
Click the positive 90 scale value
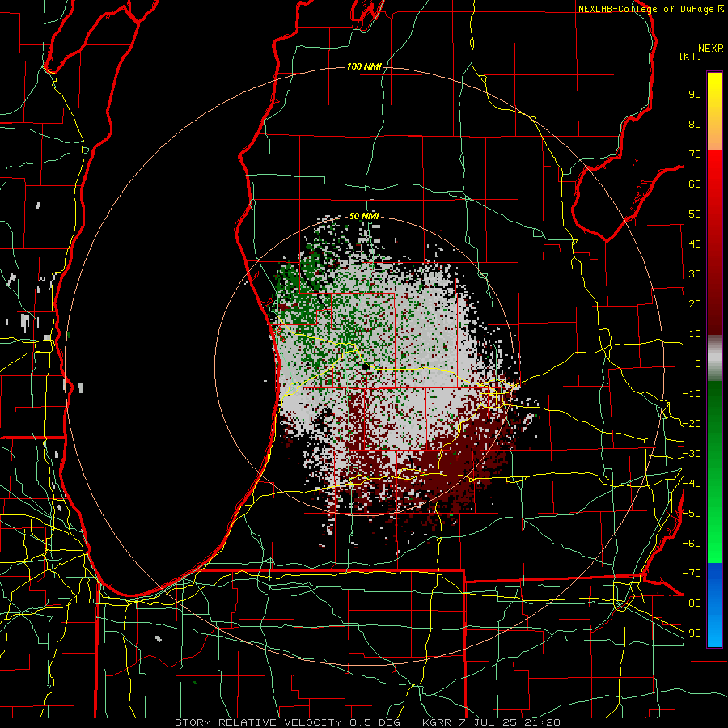695,95
